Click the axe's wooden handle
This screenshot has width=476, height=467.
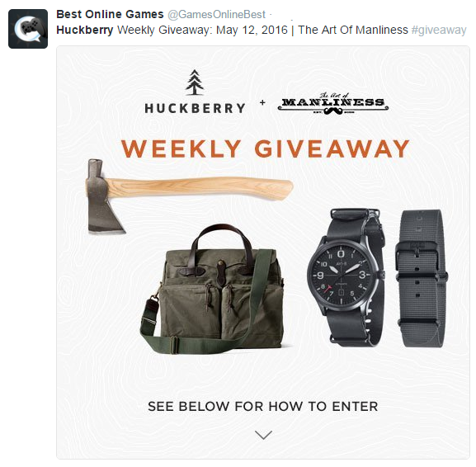tap(200, 187)
